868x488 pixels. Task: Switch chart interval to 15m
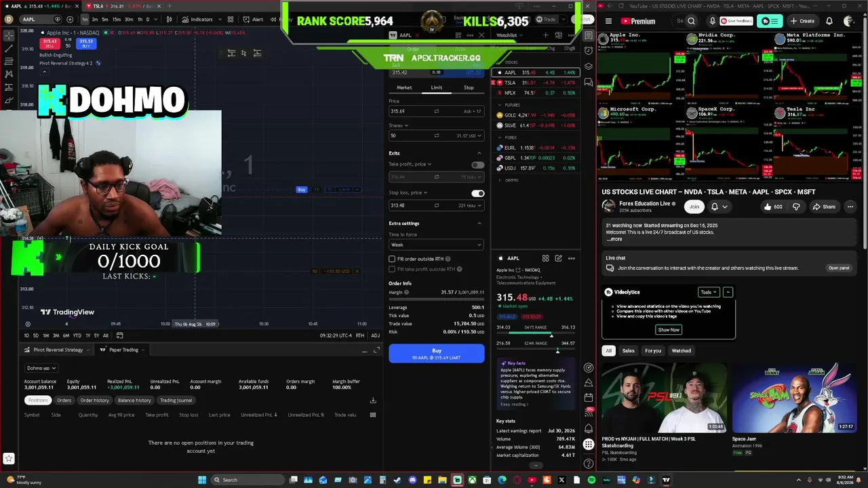[117, 19]
